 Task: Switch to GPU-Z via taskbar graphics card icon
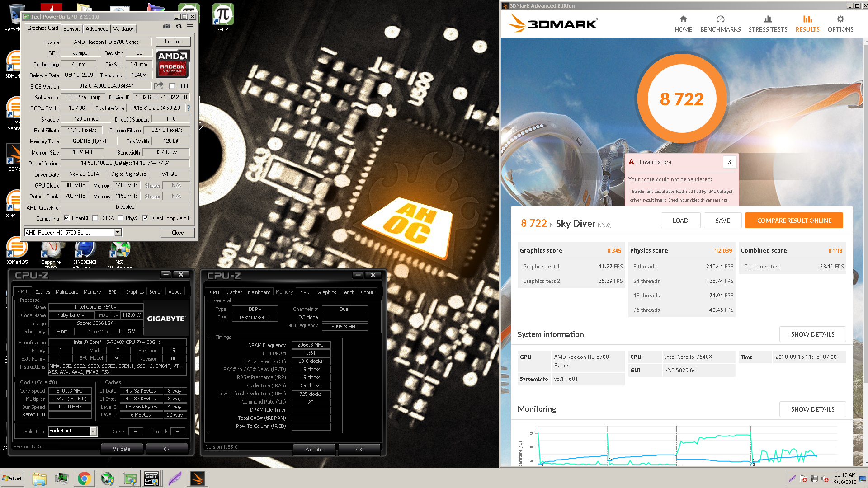[130, 479]
